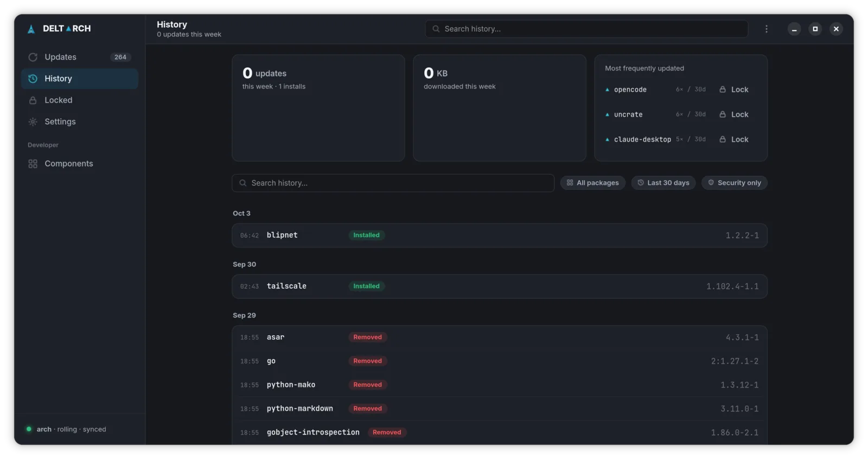Click the triangle icon next to claude-desktop

tap(607, 139)
